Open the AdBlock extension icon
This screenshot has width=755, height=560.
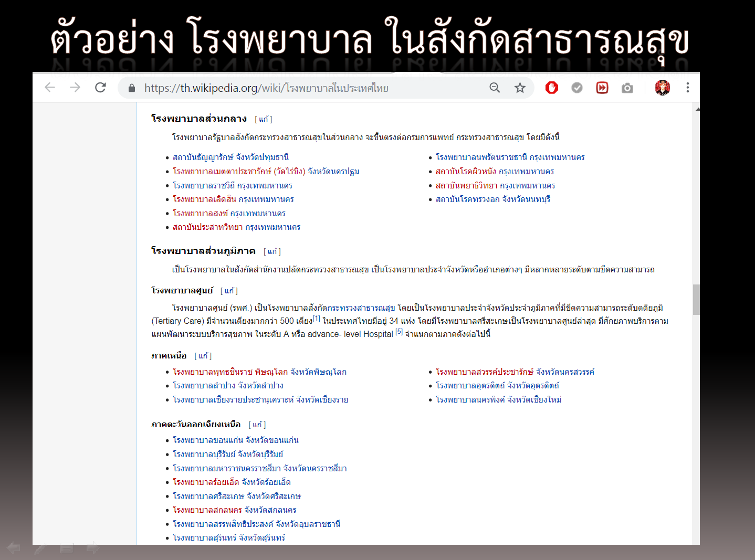tap(551, 88)
